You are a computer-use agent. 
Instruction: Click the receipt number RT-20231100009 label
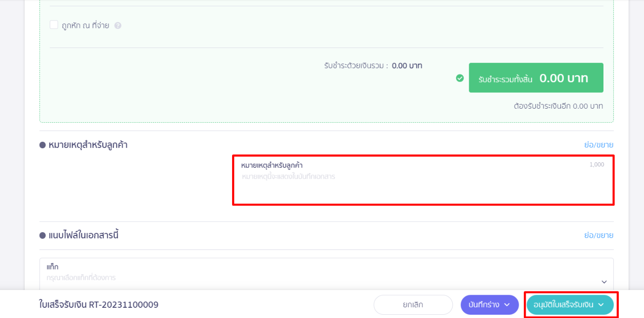tap(98, 305)
